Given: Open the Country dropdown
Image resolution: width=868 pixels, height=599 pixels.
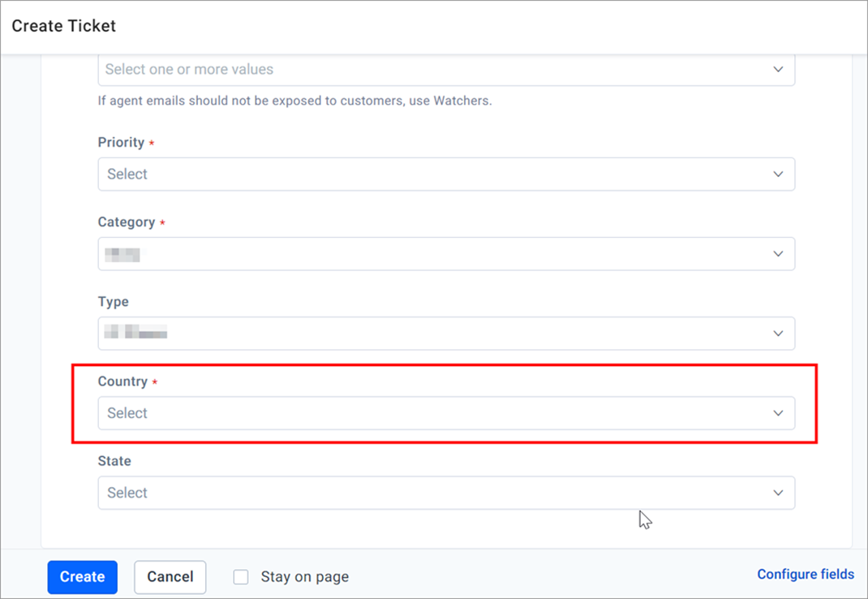Looking at the screenshot, I should point(446,413).
